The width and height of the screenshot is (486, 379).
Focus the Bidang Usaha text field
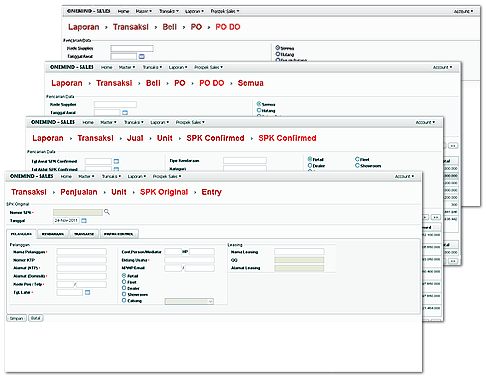coord(189,260)
